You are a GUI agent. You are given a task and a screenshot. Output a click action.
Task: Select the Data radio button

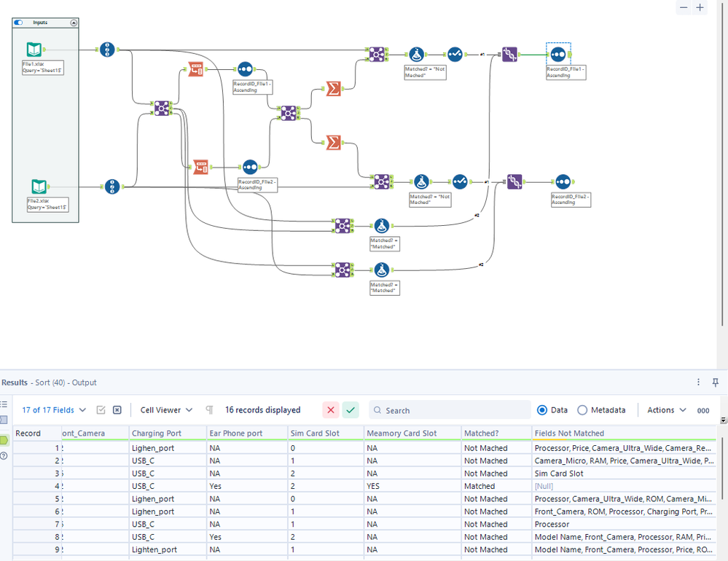(x=542, y=410)
